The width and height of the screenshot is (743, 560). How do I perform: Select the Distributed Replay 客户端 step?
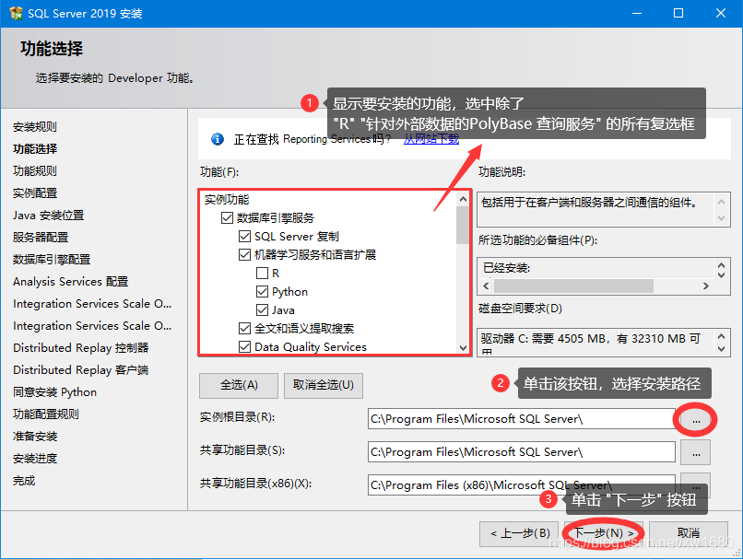(x=81, y=370)
